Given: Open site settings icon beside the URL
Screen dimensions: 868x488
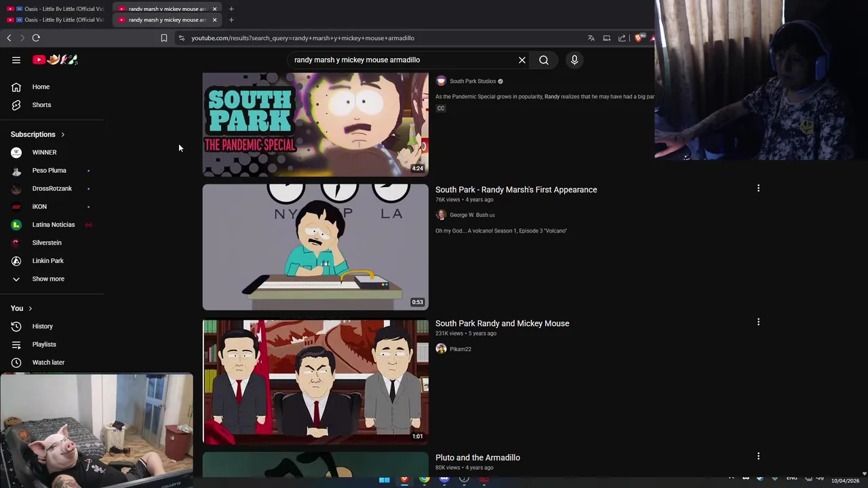Looking at the screenshot, I should [181, 38].
